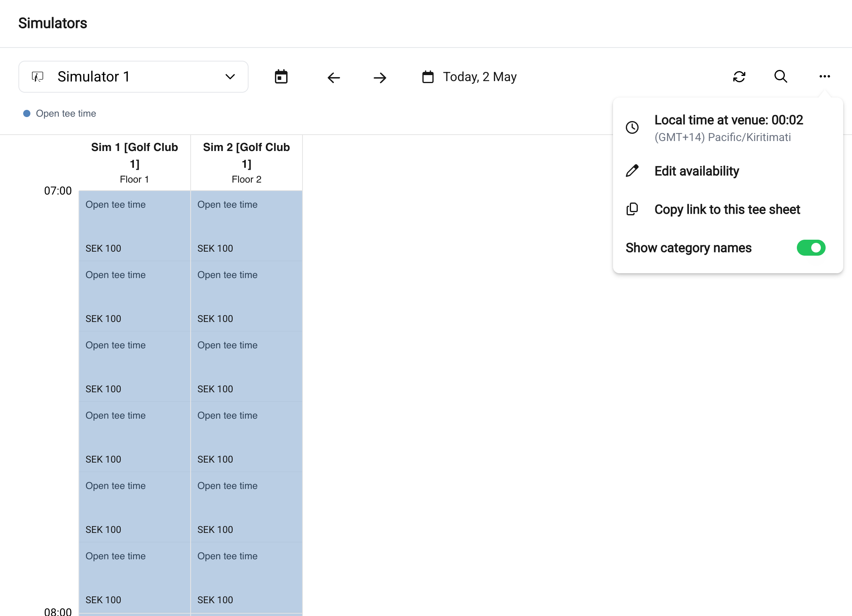Select first Open tee time slot in Sim 1
Screen dimensions: 852x616
pyautogui.click(x=134, y=226)
